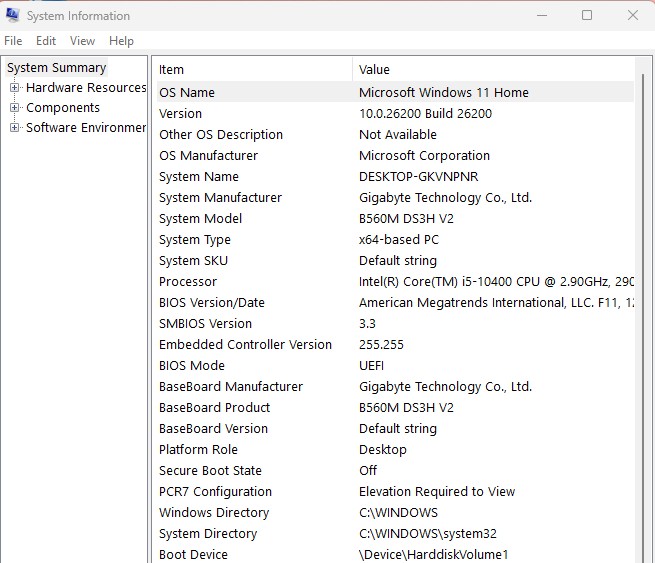
Task: Open the View menu
Action: tap(82, 41)
